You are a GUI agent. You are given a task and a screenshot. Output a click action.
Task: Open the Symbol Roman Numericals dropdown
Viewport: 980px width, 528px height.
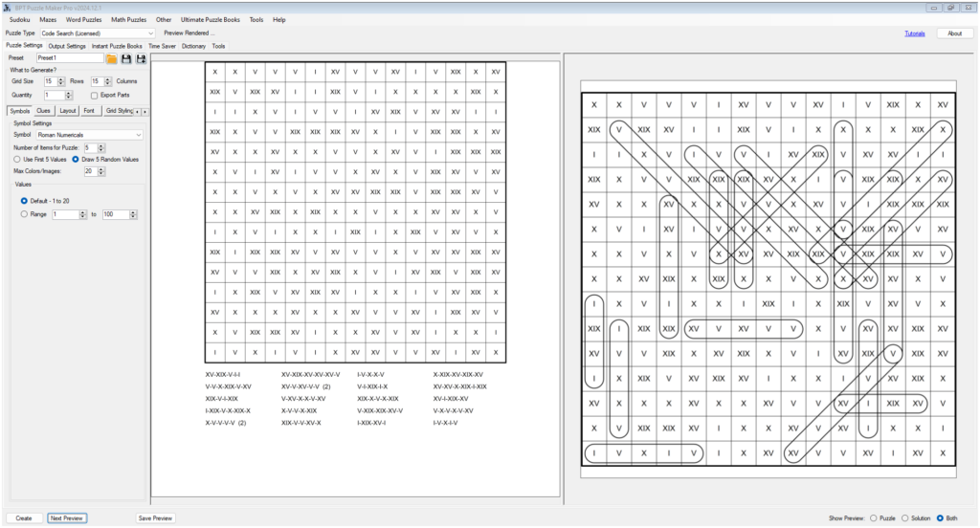tap(139, 135)
